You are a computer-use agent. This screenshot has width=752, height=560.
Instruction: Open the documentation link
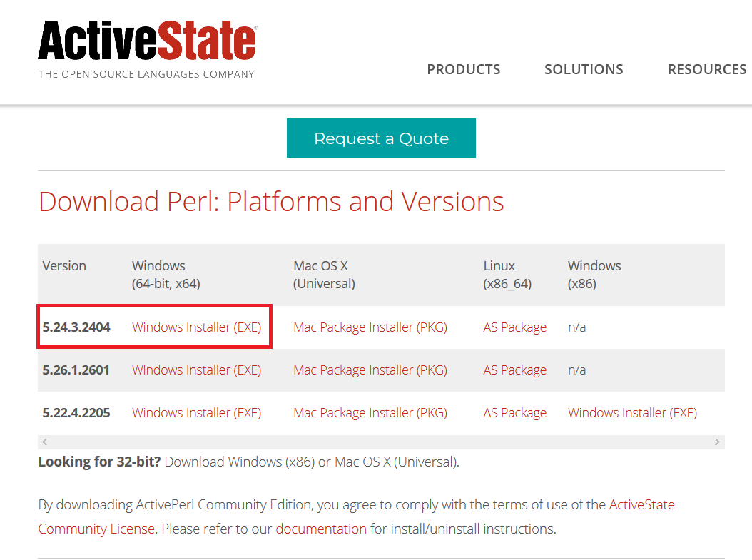(x=321, y=529)
